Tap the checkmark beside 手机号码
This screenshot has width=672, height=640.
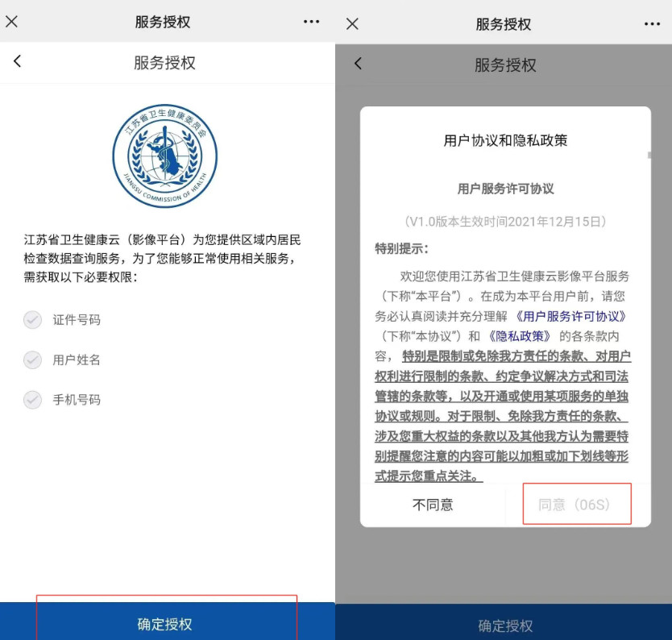(x=31, y=400)
